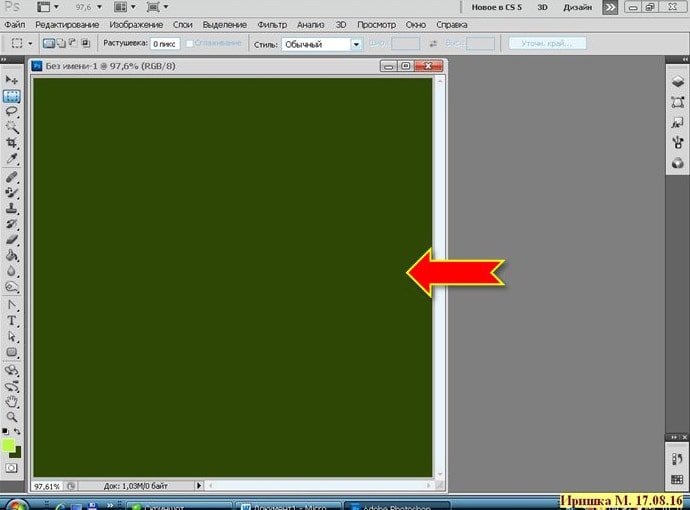Switch to the Дизайн workspace
Viewport: 690px width, 510px height.
click(577, 7)
